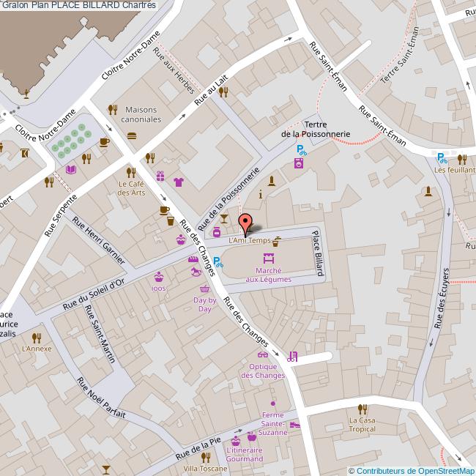Select the purple book shop icon
The image size is (476, 476).
(x=70, y=170)
